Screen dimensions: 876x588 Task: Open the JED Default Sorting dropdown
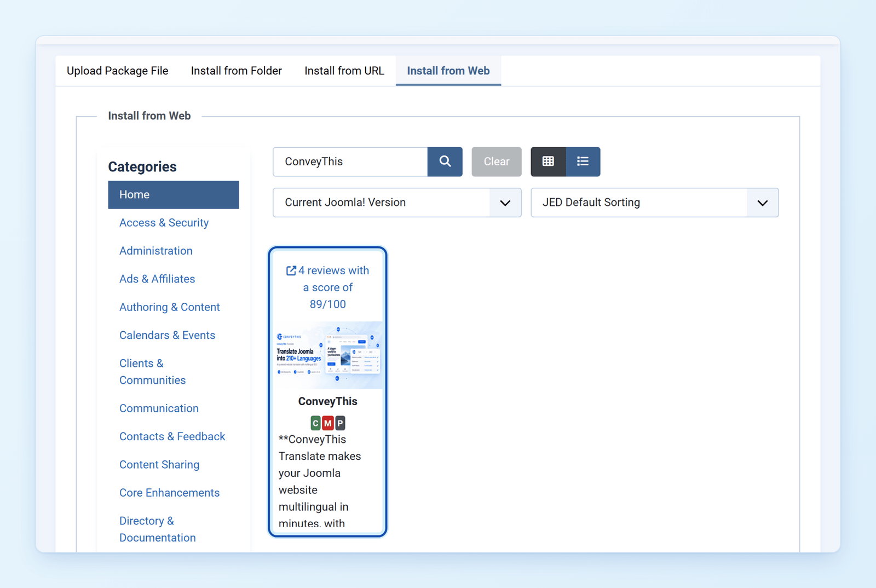pos(654,203)
